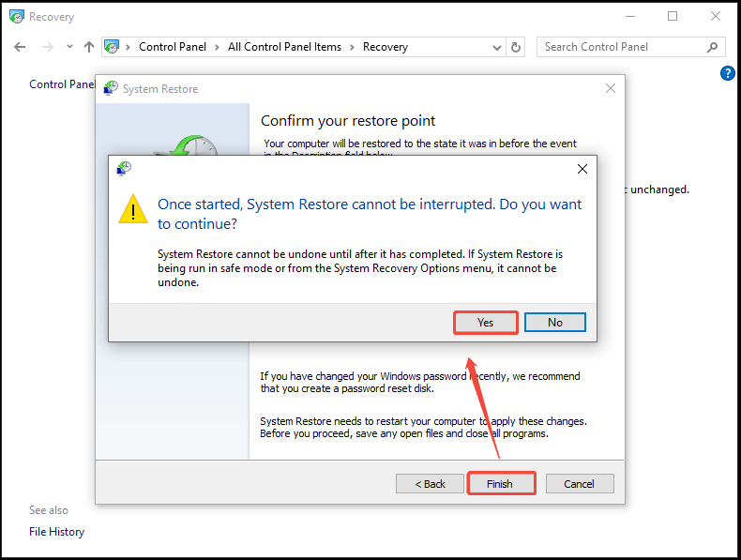This screenshot has width=741, height=560.
Task: Click Cancel in System Restore wizard
Action: click(580, 483)
